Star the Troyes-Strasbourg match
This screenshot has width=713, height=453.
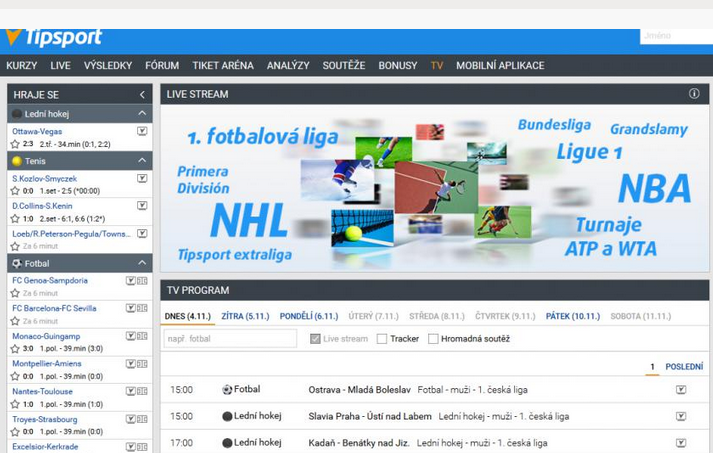[x=15, y=432]
